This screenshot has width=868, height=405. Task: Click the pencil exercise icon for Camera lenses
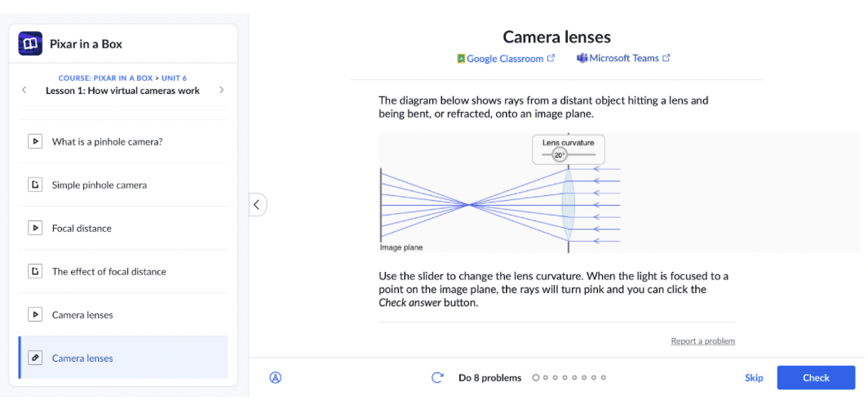[x=35, y=358]
